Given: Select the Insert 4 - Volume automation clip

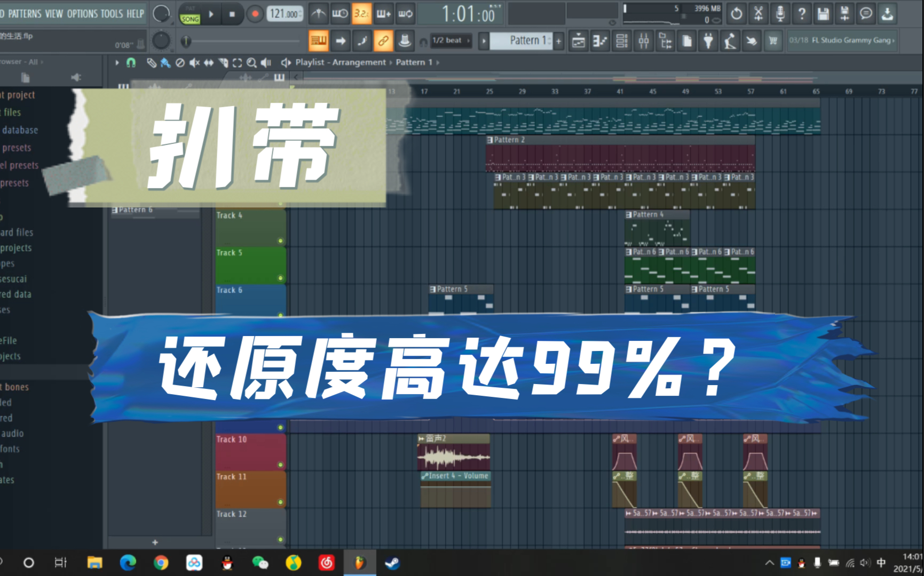Looking at the screenshot, I should pos(455,489).
